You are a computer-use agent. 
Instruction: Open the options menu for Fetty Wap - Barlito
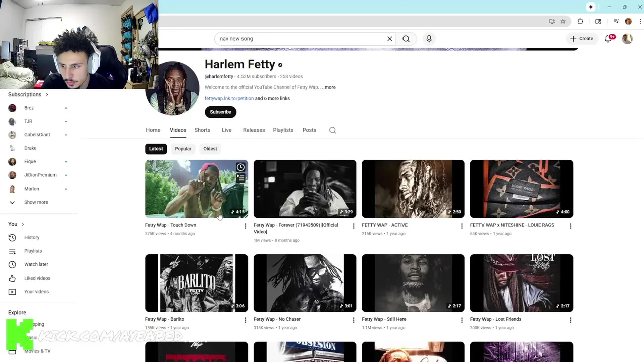click(x=245, y=320)
